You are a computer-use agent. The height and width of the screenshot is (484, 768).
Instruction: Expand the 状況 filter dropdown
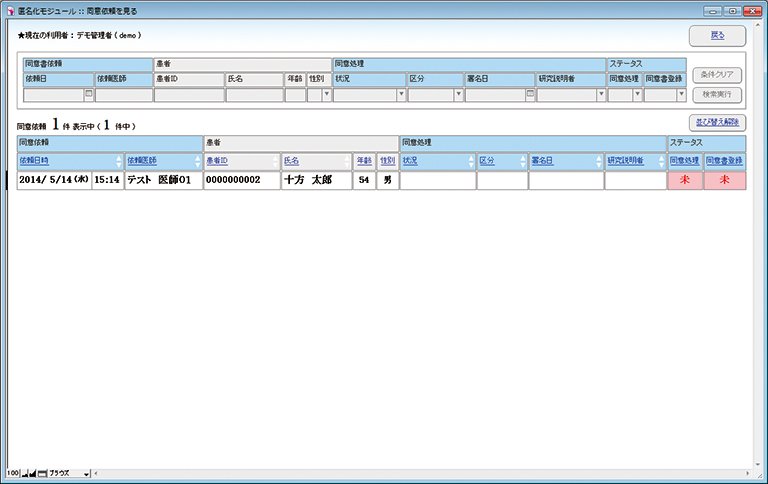pyautogui.click(x=401, y=95)
